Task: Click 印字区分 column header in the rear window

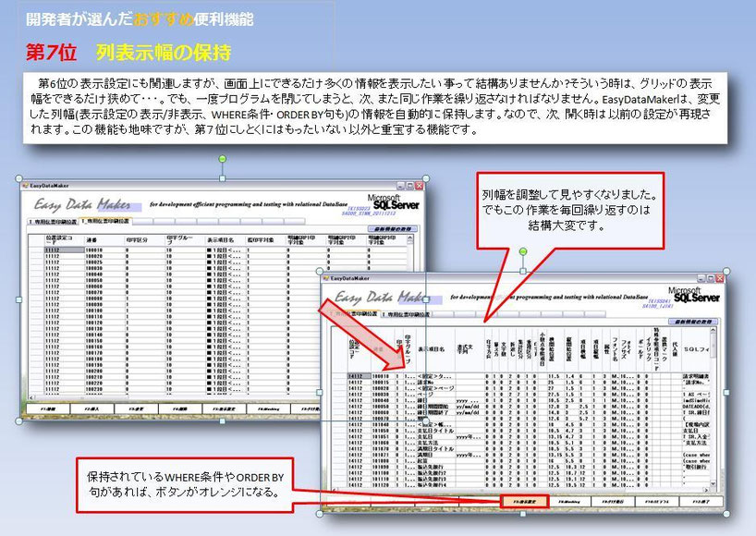Action: [x=145, y=240]
